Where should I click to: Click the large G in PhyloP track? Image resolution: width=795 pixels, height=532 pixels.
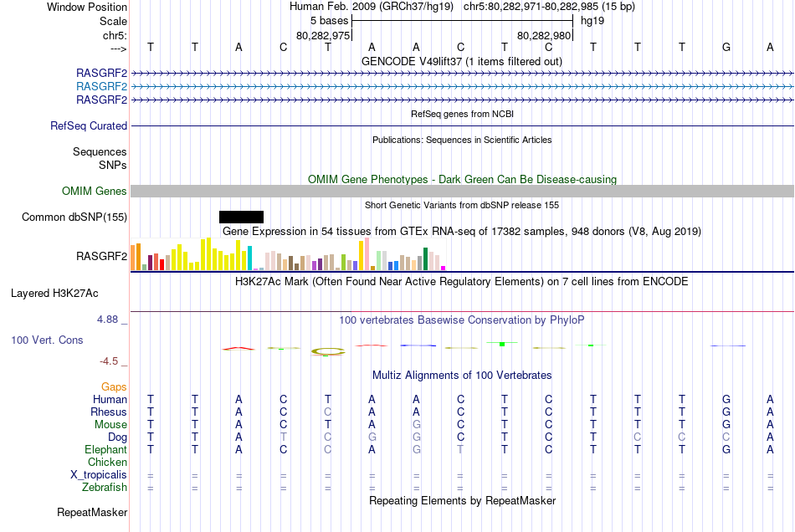pyautogui.click(x=328, y=351)
